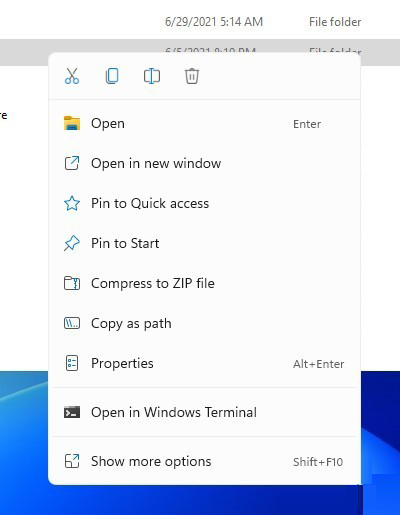Choose Open in Windows Terminal

click(204, 412)
